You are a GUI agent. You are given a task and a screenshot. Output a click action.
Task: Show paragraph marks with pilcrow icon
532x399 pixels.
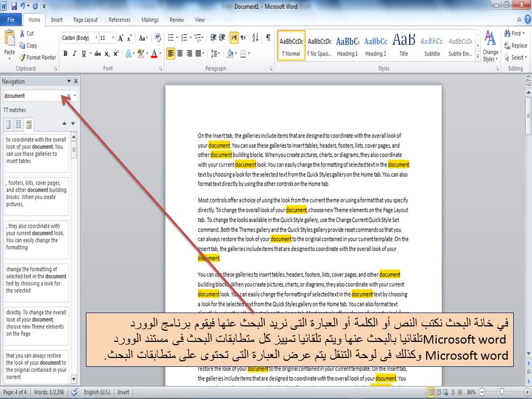point(268,38)
